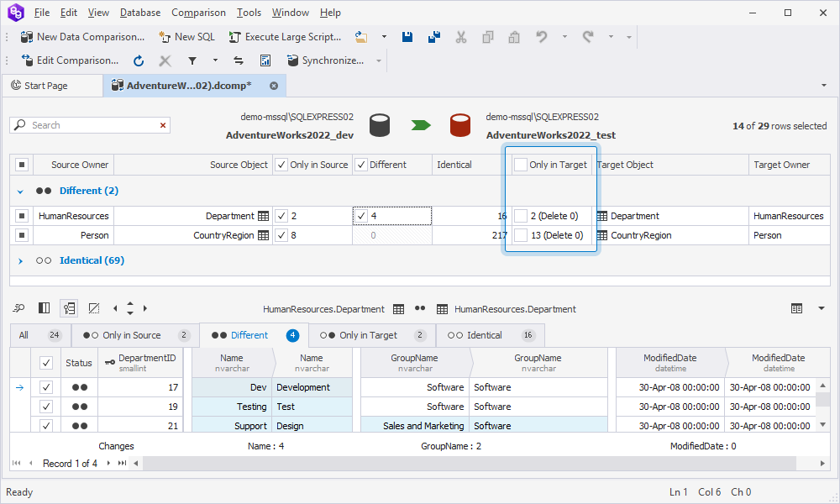This screenshot has height=504, width=840.
Task: Uncheck the DepartmentID 19 record checkbox
Action: click(46, 407)
